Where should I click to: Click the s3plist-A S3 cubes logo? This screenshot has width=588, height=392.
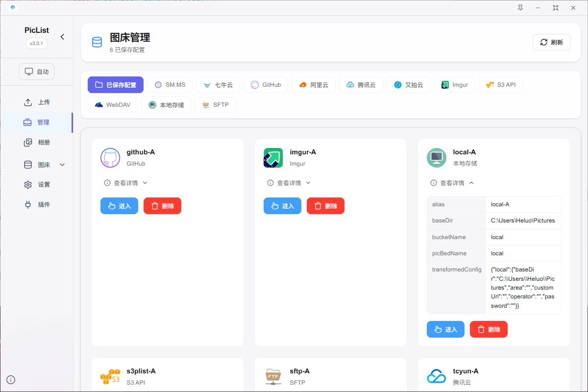pos(110,376)
